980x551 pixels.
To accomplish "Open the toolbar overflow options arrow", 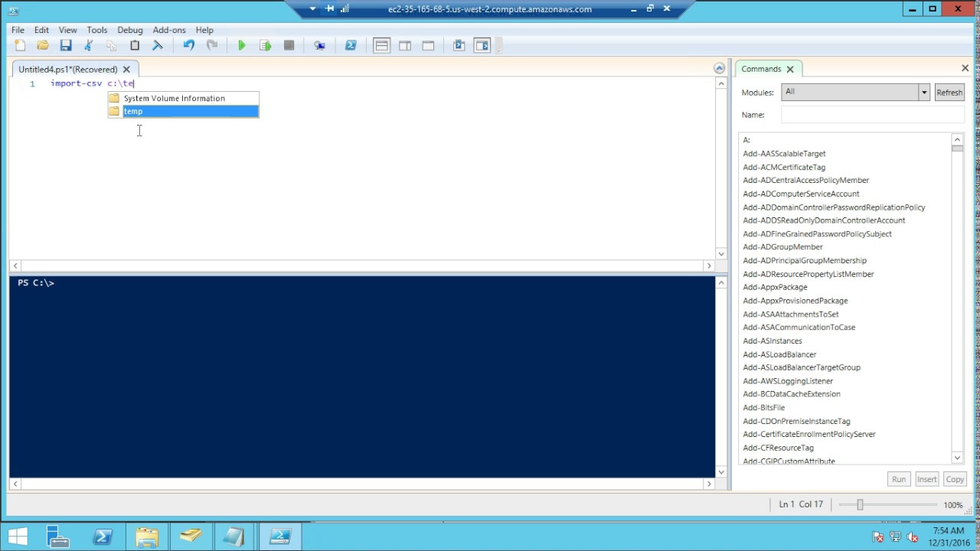I will pos(499,46).
